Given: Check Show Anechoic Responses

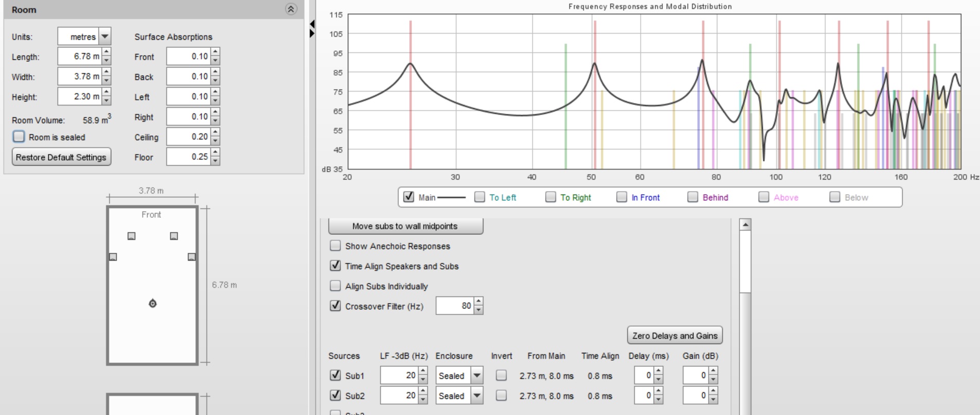Looking at the screenshot, I should tap(335, 246).
